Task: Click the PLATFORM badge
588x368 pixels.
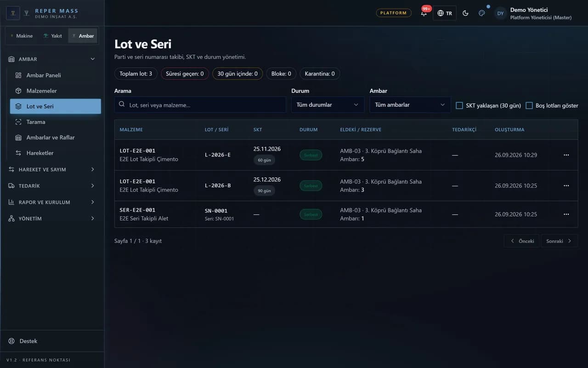Action: [x=394, y=13]
